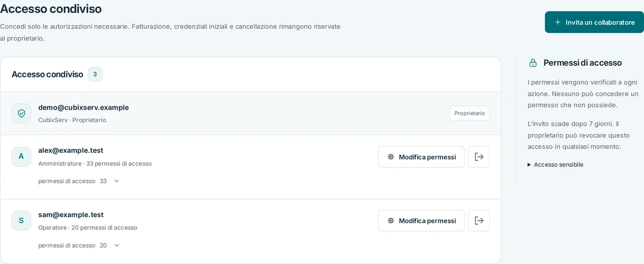Expand Alex's permessi di accesso 33 list
Viewport: 644px width, 264px height.
(x=79, y=181)
